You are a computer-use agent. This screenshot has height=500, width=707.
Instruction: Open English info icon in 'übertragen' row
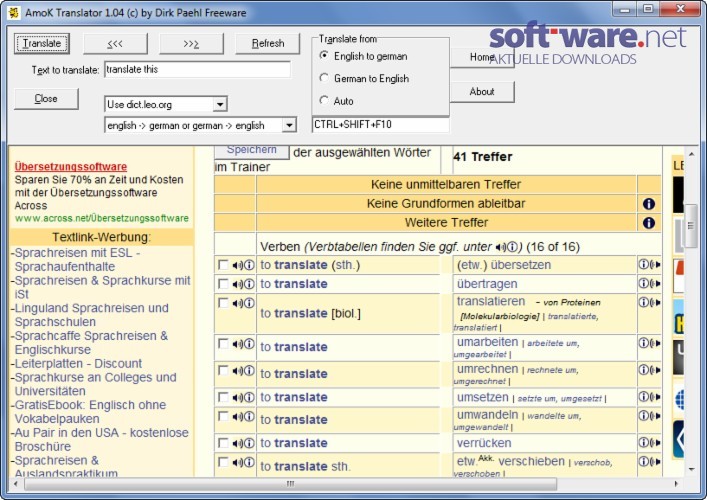click(x=249, y=284)
